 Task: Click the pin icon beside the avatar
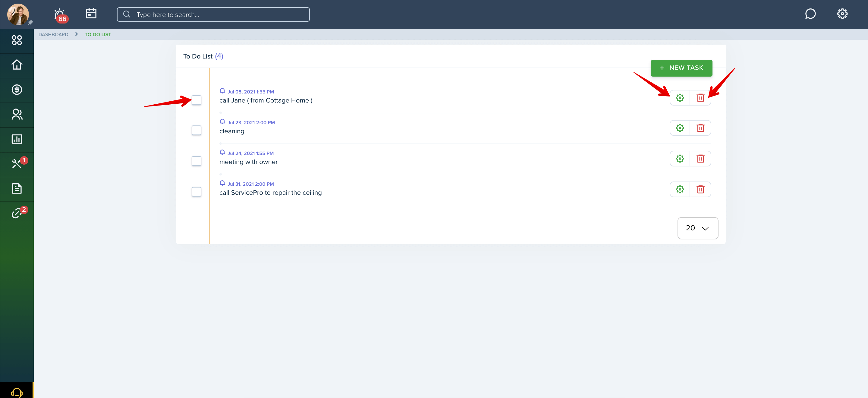coord(30,23)
